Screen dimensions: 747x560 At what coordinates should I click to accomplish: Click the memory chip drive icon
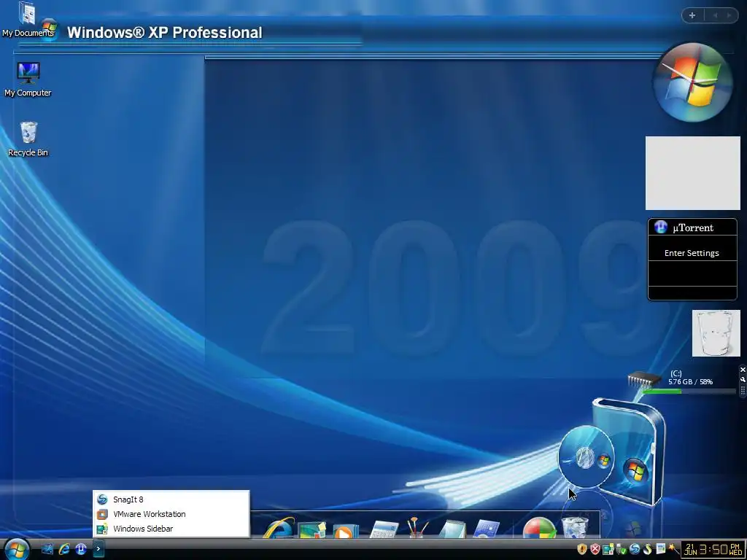(x=644, y=379)
